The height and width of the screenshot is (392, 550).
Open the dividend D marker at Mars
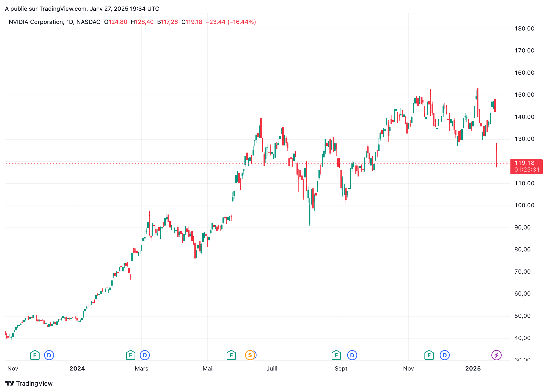coord(145,355)
